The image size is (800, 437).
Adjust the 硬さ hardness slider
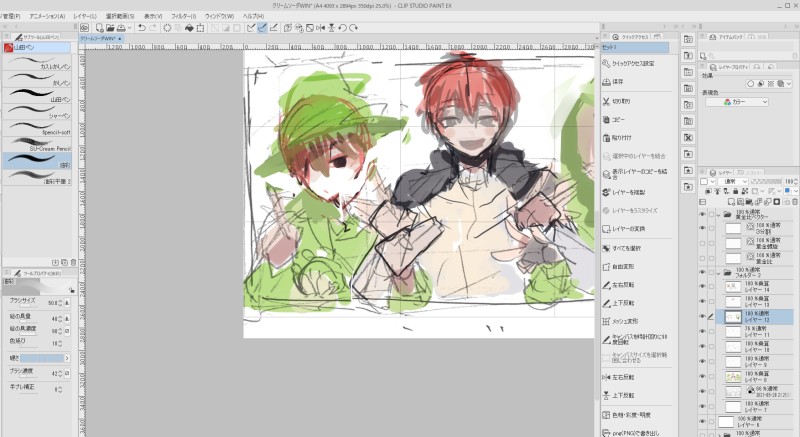point(42,358)
